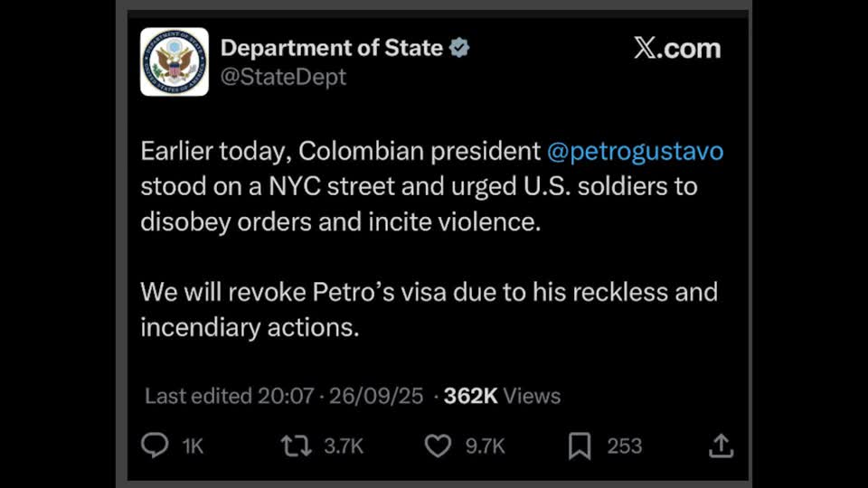
Task: Click the 3.7K reposts count
Action: click(x=344, y=446)
